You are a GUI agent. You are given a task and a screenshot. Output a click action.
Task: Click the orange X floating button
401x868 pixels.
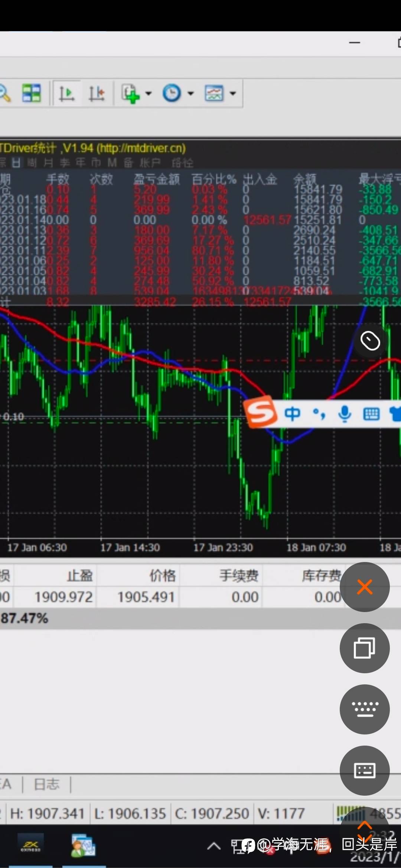click(x=365, y=587)
